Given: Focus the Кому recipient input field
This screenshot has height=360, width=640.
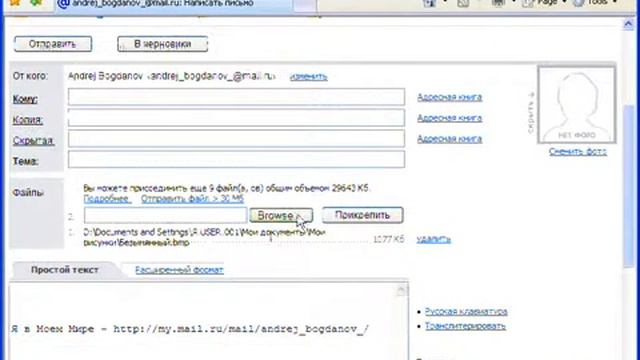Looking at the screenshot, I should 236,97.
